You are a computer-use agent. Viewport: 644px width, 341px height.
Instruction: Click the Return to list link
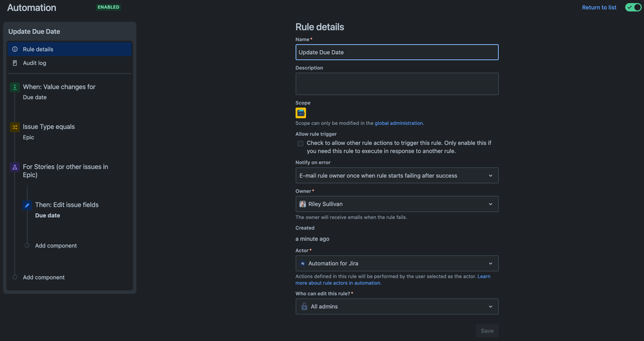tap(599, 7)
